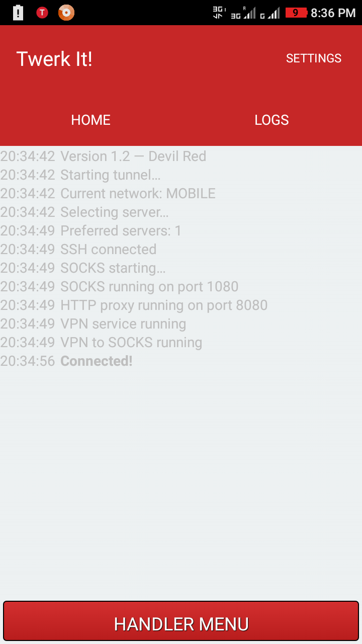The height and width of the screenshot is (644, 362).
Task: Select the 'Current network: MOBILE' log entry
Action: coord(108,193)
